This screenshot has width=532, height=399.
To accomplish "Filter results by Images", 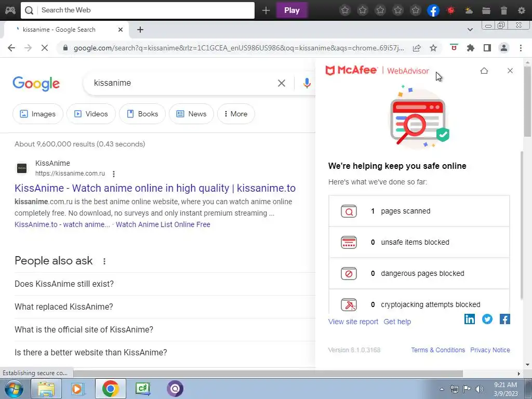I will (x=37, y=114).
